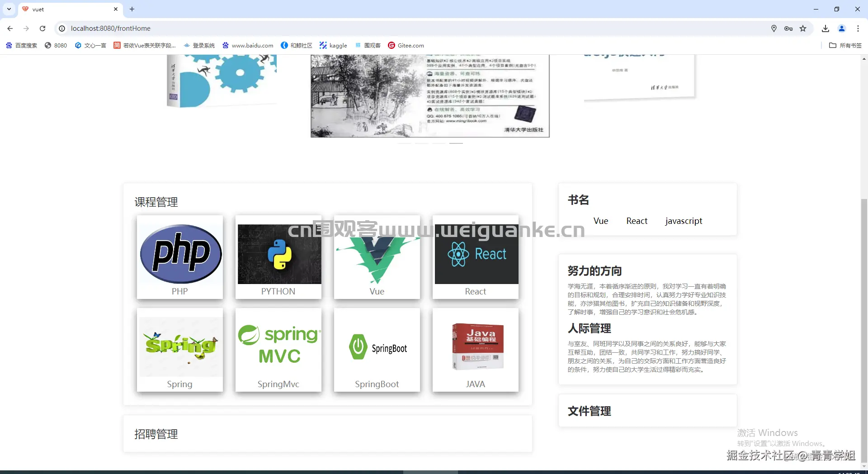This screenshot has width=868, height=474.
Task: Choose the React book name
Action: 637,221
